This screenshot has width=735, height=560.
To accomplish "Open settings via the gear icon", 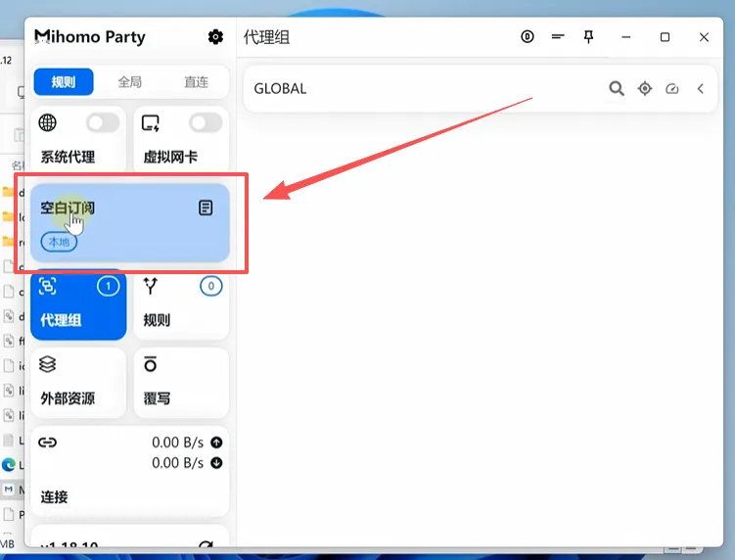I will [x=215, y=37].
